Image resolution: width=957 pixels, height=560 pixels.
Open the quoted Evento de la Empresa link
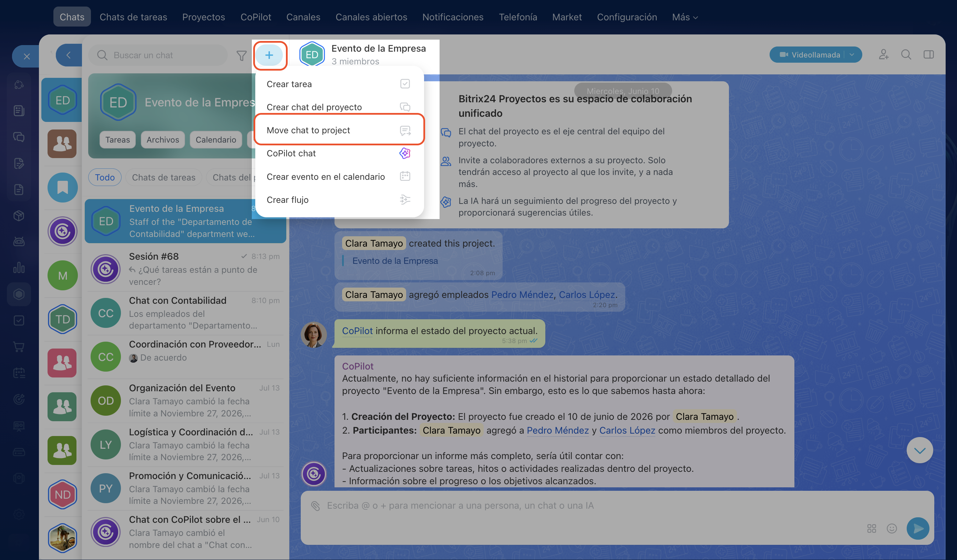tap(395, 261)
